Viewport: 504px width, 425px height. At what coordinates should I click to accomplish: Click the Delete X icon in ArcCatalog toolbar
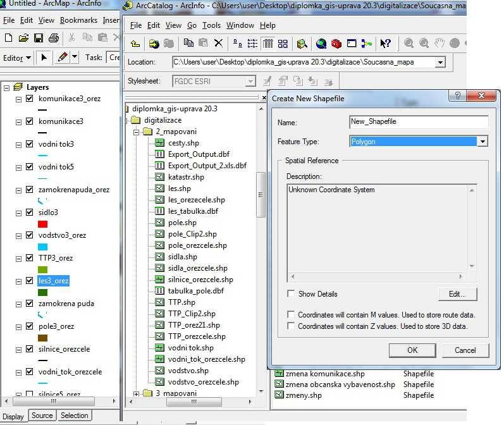click(219, 43)
